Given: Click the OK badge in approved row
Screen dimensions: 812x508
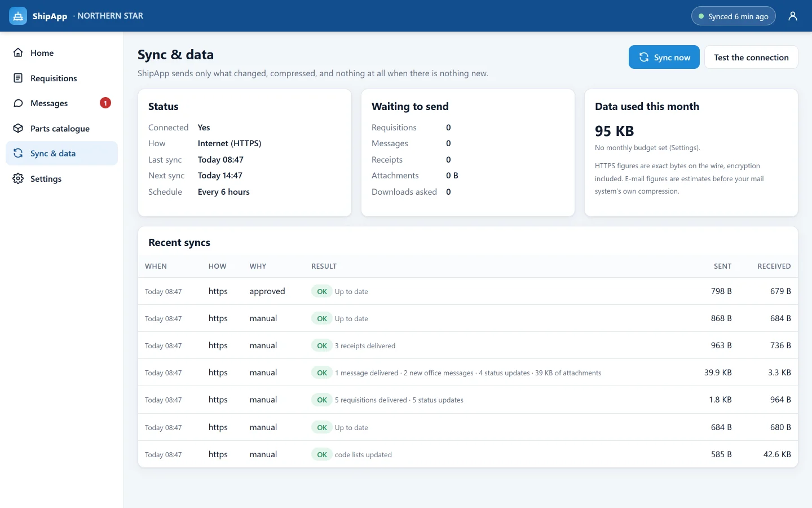Looking at the screenshot, I should tap(322, 291).
